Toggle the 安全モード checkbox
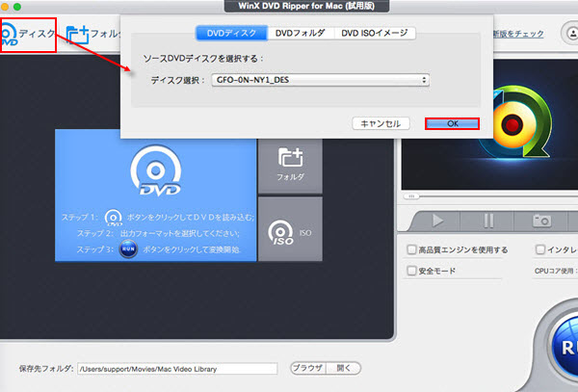578x392 pixels. pos(411,271)
